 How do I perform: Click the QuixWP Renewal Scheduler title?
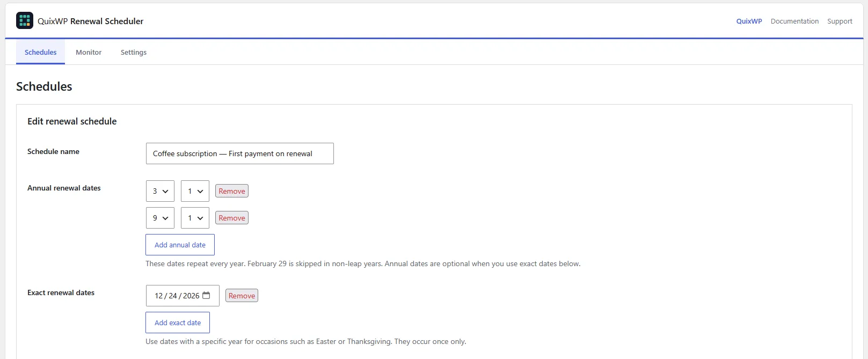(91, 21)
